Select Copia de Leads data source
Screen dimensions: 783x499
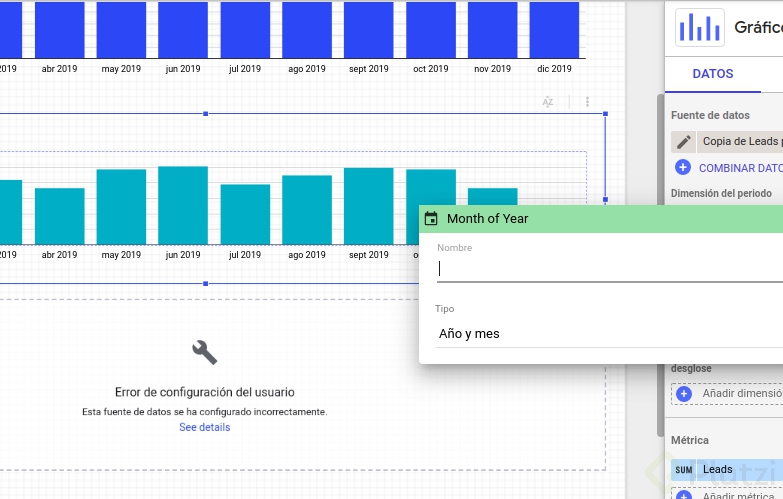tap(740, 142)
